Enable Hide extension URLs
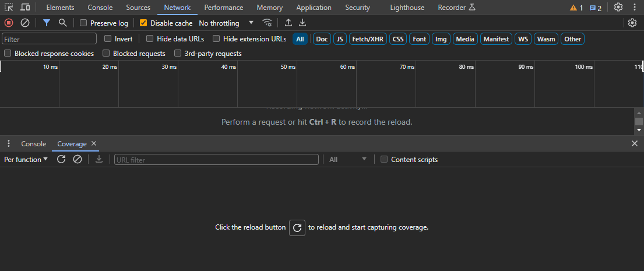The width and height of the screenshot is (644, 271). pos(216,39)
